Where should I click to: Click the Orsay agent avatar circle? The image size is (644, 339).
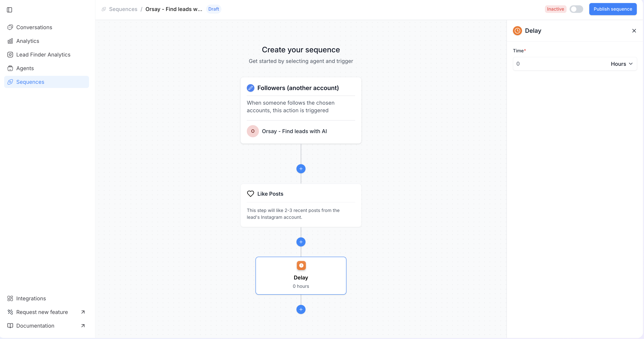(252, 131)
